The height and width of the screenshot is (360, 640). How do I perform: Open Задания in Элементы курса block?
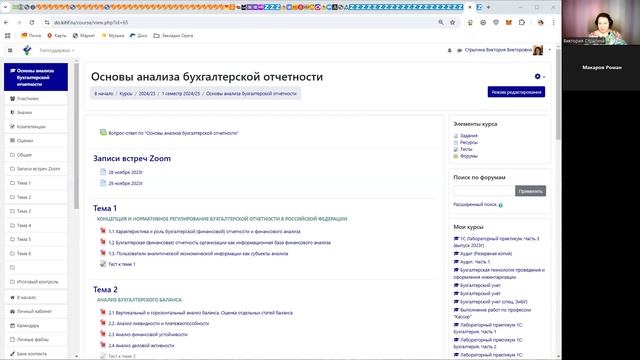469,136
